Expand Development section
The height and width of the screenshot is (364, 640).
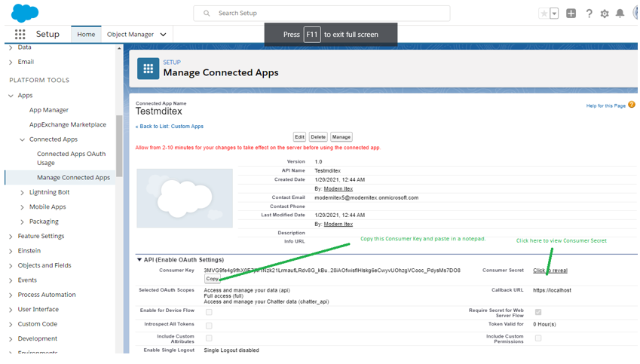[11, 339]
